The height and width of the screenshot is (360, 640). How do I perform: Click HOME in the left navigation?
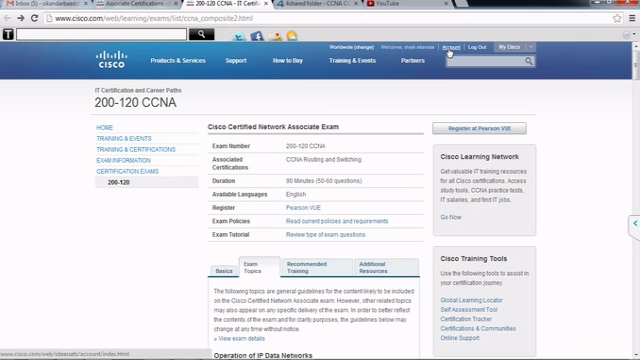[x=104, y=128]
